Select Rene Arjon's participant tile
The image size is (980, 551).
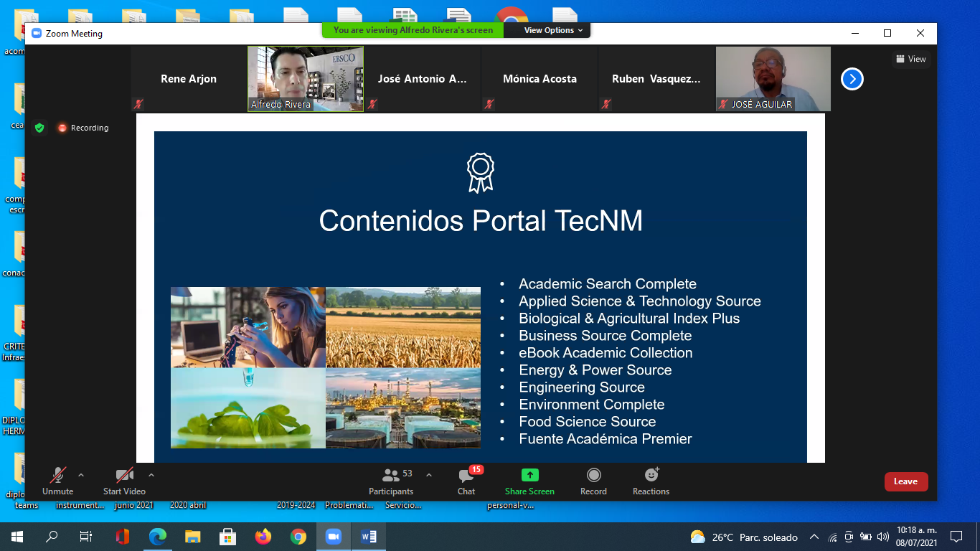point(189,79)
